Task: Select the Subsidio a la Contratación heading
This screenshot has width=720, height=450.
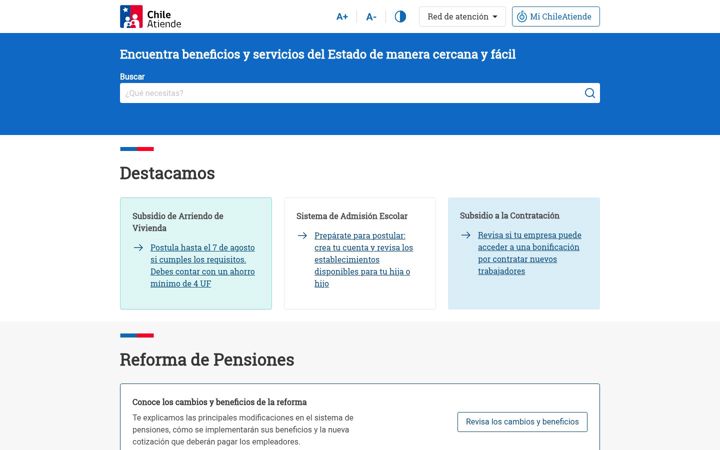Action: (510, 215)
